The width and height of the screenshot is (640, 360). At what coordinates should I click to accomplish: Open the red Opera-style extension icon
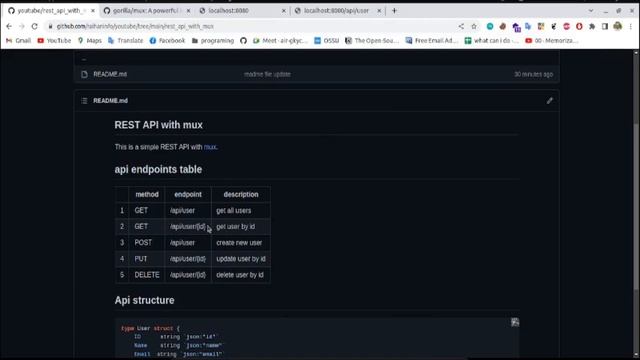579,26
